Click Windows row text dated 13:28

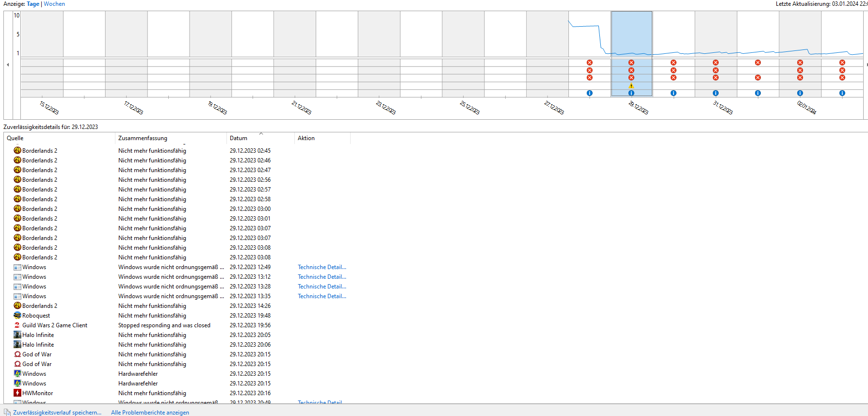click(x=34, y=287)
